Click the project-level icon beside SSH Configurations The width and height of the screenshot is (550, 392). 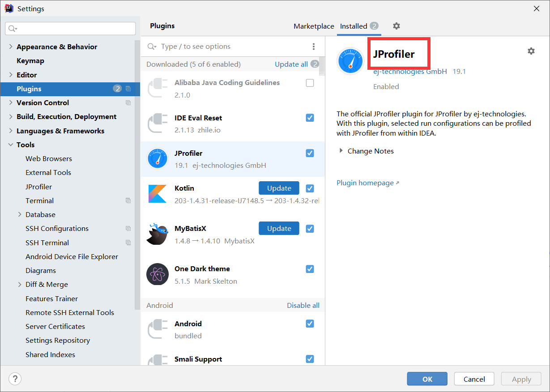(128, 228)
